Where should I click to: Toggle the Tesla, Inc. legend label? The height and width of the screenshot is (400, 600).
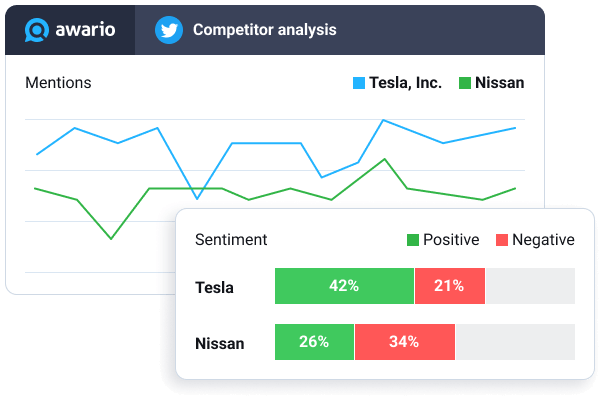(405, 83)
